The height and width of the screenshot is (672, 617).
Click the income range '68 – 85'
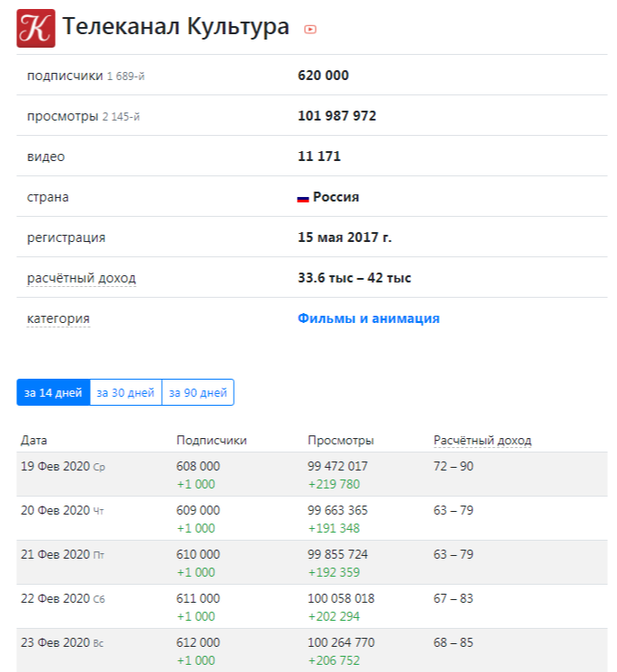[x=453, y=642]
